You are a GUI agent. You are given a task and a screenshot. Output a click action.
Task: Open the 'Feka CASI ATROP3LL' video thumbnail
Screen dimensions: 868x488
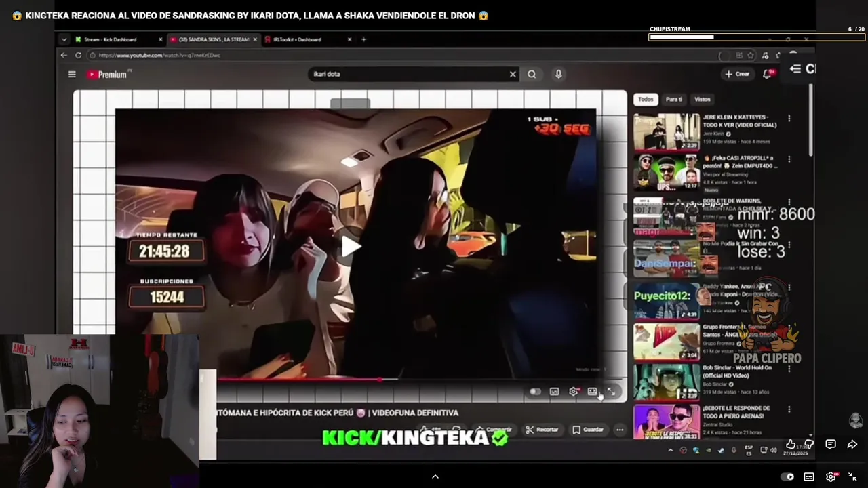click(x=666, y=172)
